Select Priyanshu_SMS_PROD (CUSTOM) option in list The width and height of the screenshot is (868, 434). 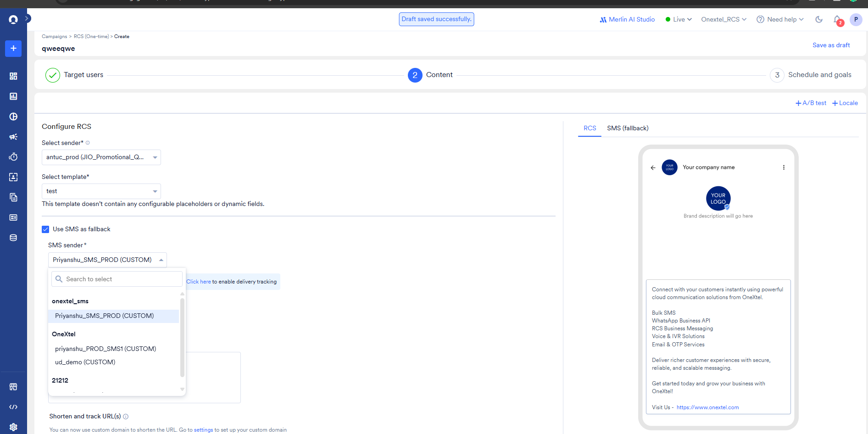(113, 316)
